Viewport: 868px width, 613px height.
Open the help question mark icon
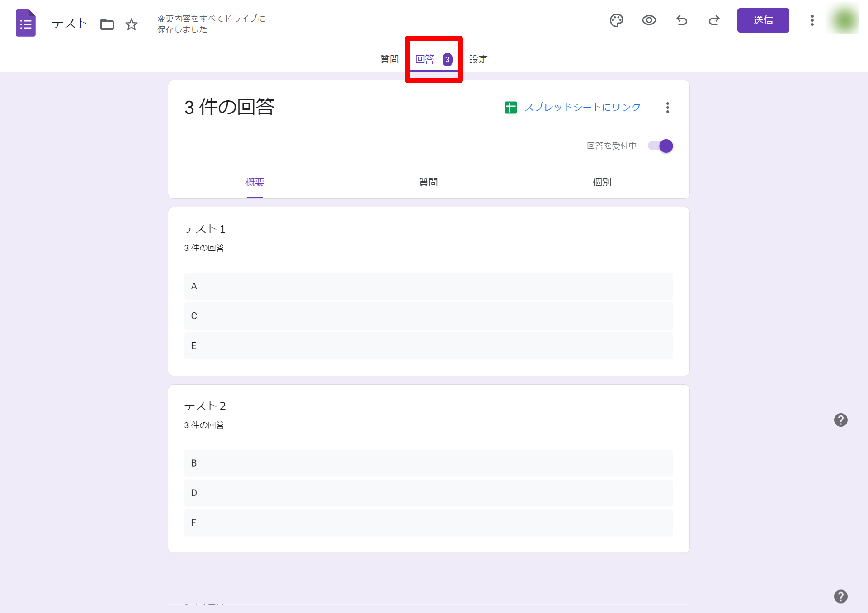point(841,420)
